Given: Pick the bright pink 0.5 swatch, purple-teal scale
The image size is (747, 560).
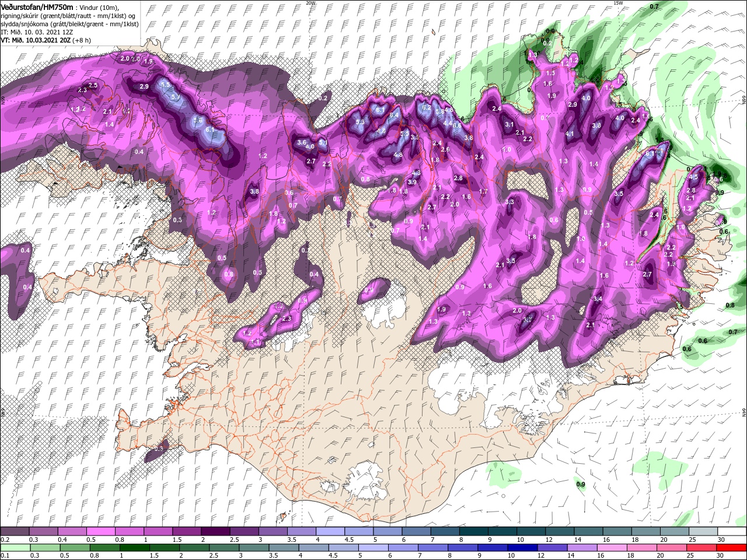Looking at the screenshot, I should (x=100, y=531).
